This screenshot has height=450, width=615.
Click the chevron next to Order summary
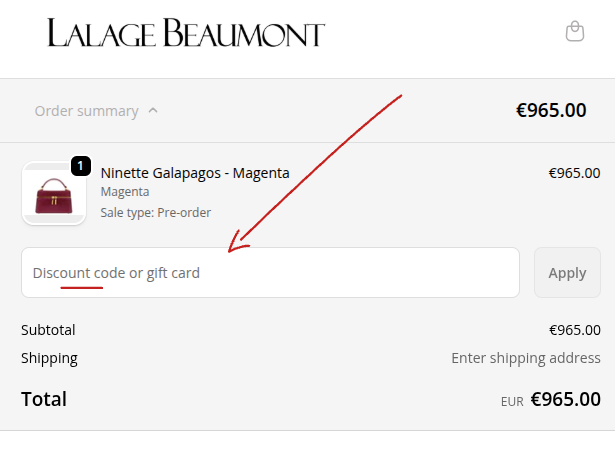tap(153, 111)
